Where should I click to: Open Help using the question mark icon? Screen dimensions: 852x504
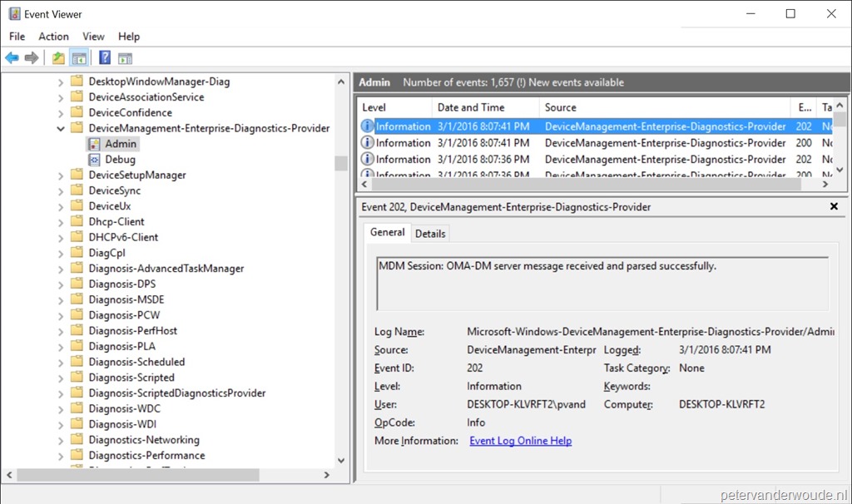point(102,57)
